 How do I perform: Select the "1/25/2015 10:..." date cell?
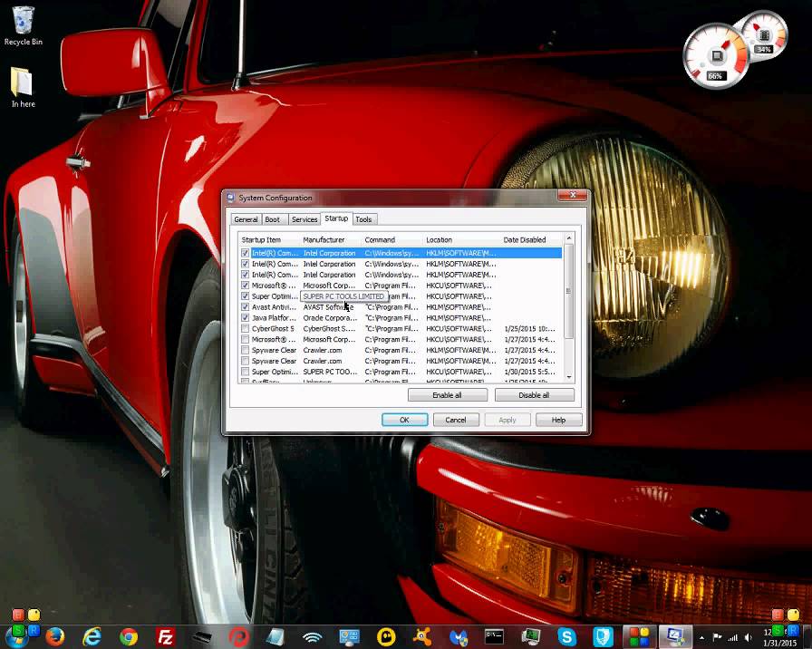[x=529, y=328]
